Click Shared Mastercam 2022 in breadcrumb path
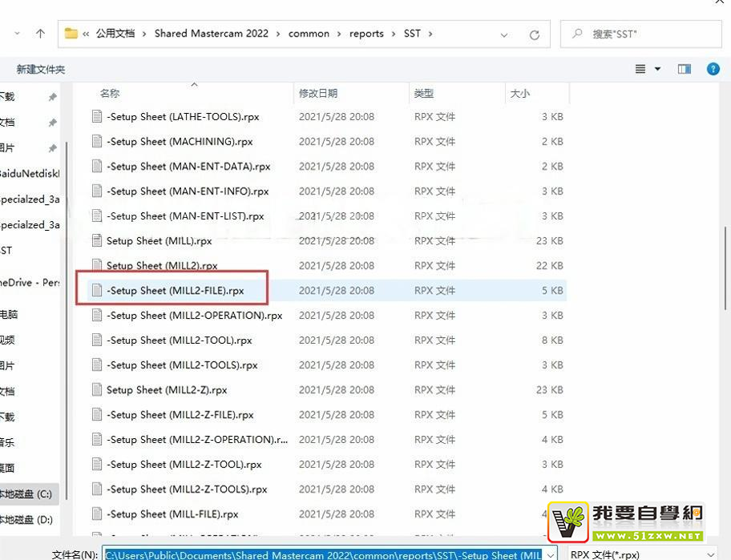This screenshot has height=560, width=731. 212,34
